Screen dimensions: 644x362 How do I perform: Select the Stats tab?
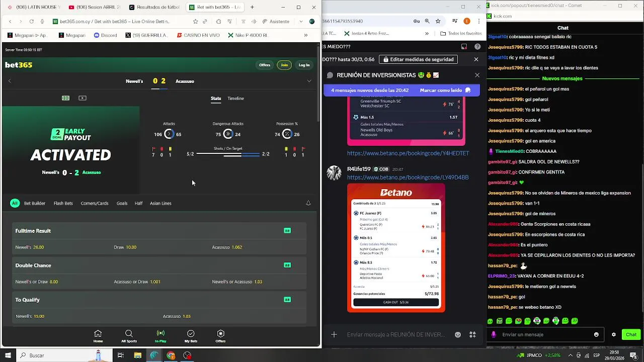[x=216, y=99]
